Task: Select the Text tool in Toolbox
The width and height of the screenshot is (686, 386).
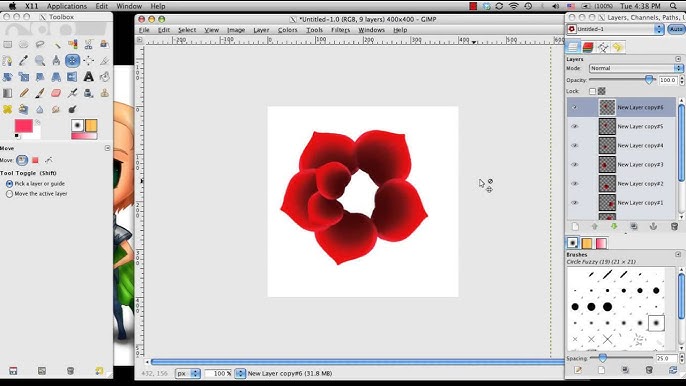Action: point(88,77)
